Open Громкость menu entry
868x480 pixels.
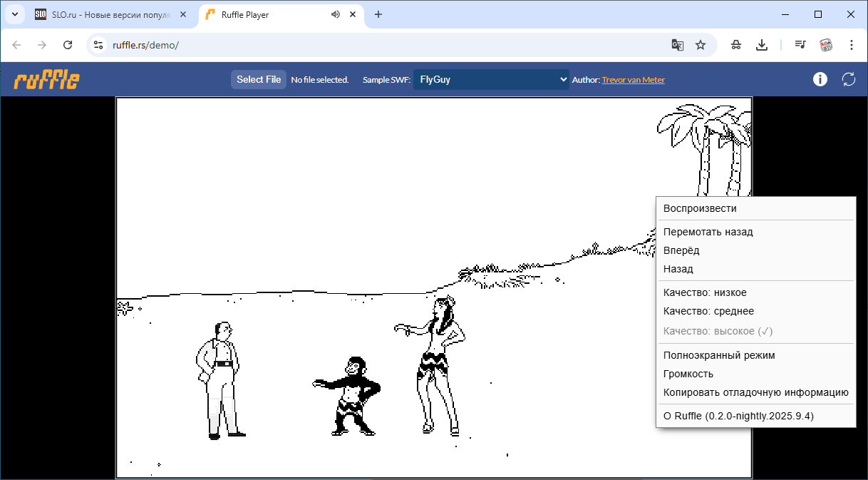[755, 374]
